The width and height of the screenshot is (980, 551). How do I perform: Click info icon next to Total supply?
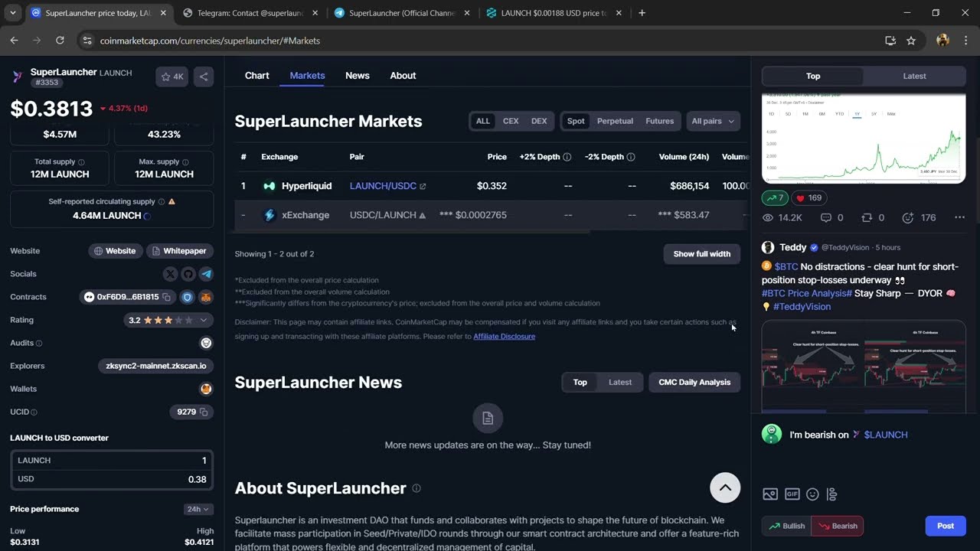tap(81, 162)
